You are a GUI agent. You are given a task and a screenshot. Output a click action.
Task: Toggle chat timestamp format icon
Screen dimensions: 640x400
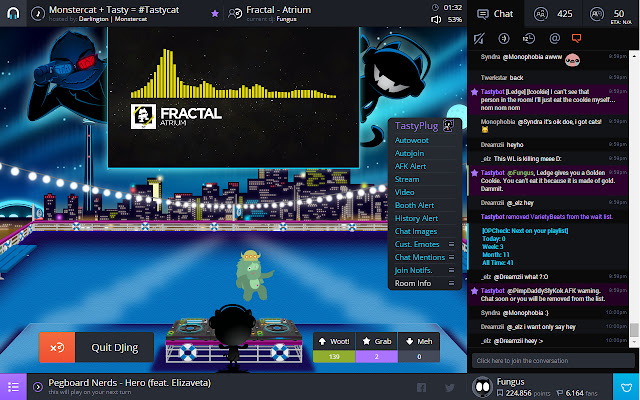529,38
